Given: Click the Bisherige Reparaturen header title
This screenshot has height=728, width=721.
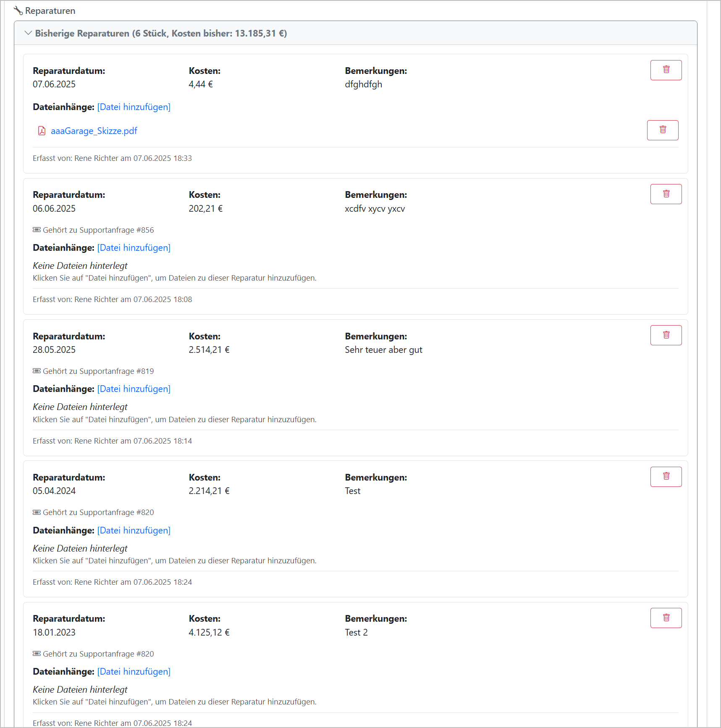Looking at the screenshot, I should pos(161,33).
